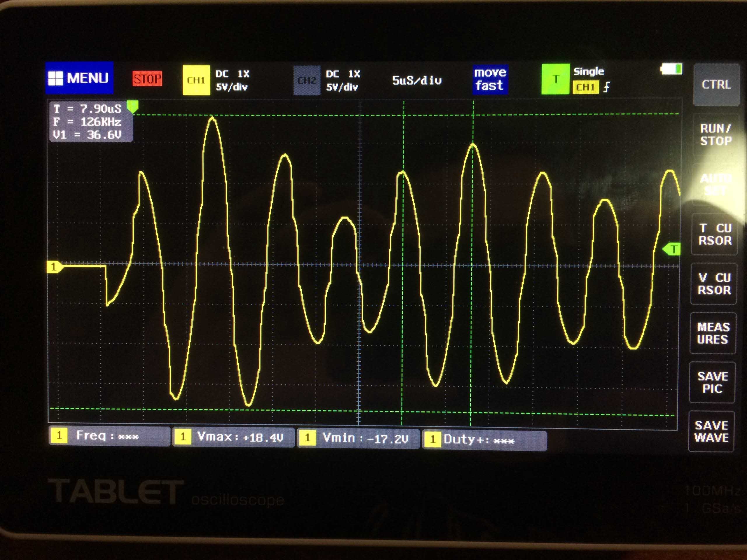This screenshot has height=560, width=747.
Task: Toggle the move fast speed button
Action: coord(490,79)
